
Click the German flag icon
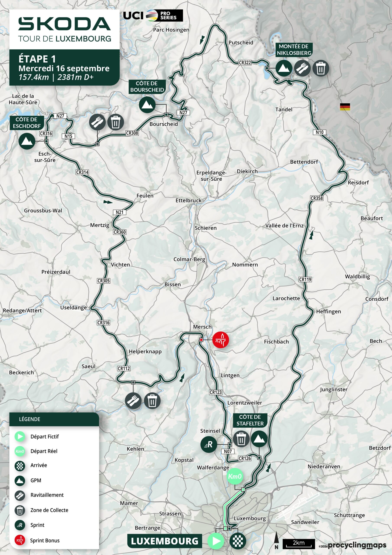(x=345, y=107)
